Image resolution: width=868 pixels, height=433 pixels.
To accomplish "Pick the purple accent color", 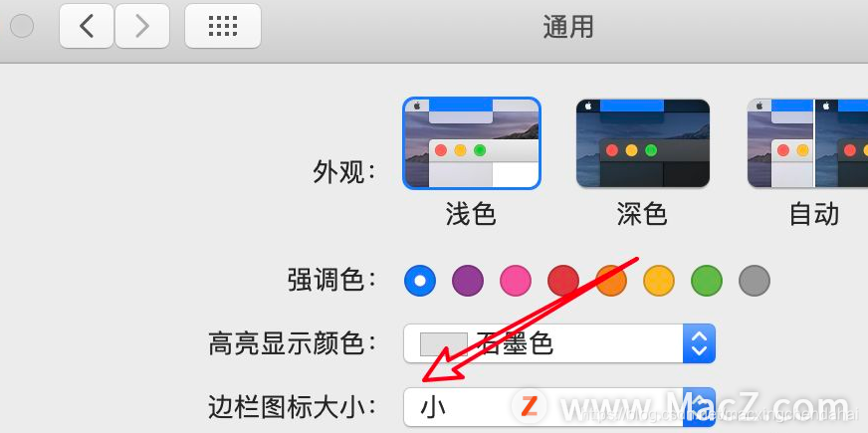I will (x=468, y=281).
